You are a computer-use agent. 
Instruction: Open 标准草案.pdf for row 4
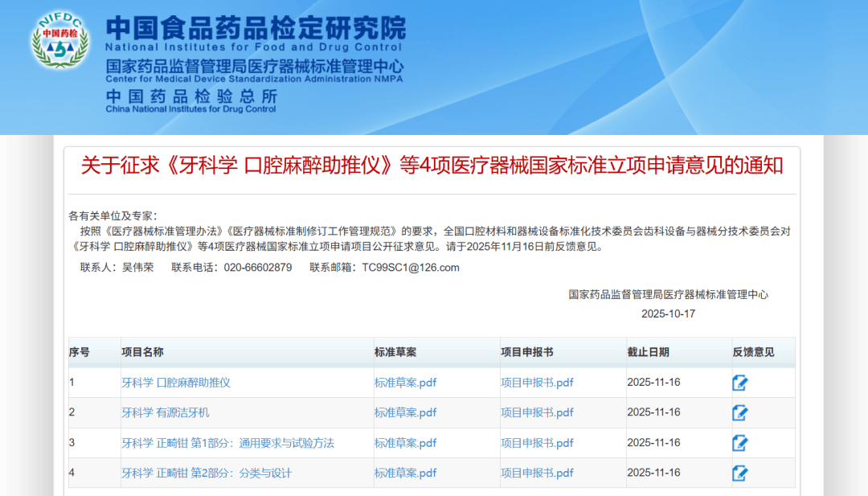[x=405, y=473]
